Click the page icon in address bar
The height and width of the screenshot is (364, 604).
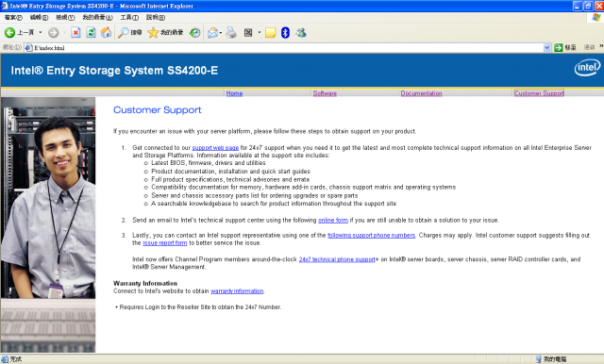tap(29, 48)
